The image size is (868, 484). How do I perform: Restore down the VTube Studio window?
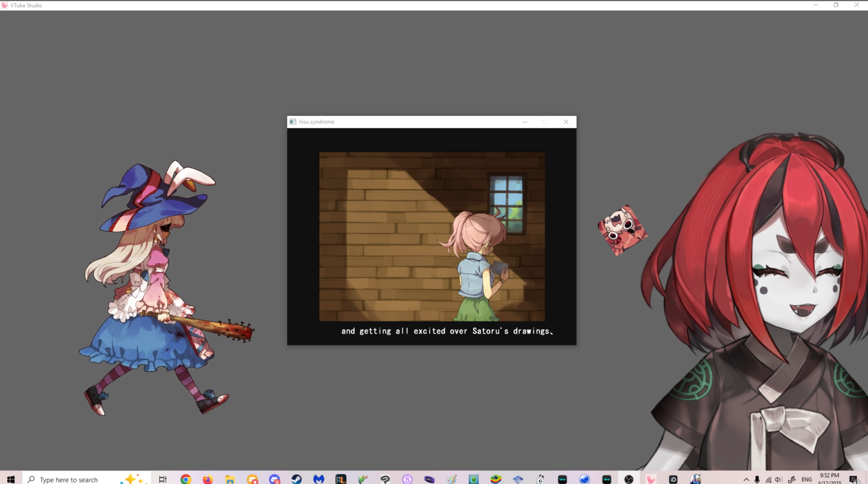[x=836, y=5]
